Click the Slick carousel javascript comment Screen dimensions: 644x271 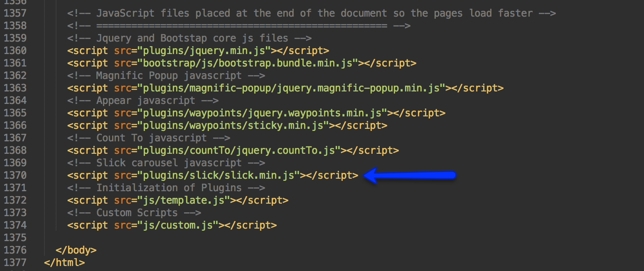pos(166,163)
